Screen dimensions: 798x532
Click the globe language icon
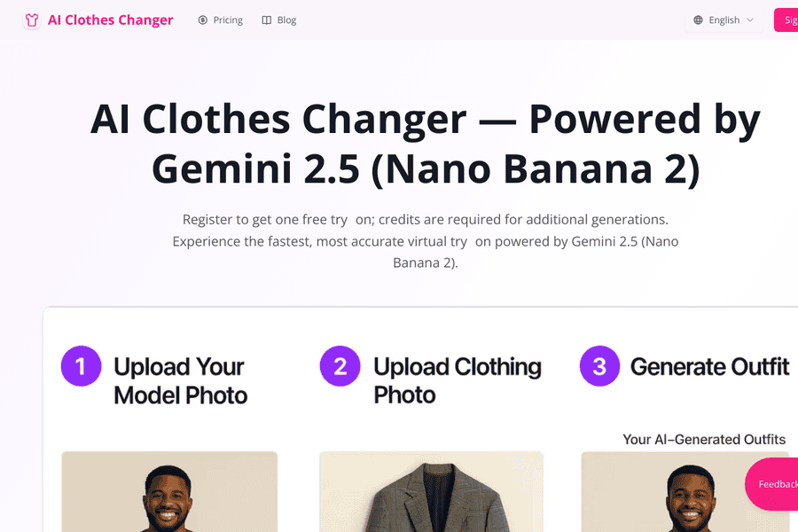tap(699, 20)
